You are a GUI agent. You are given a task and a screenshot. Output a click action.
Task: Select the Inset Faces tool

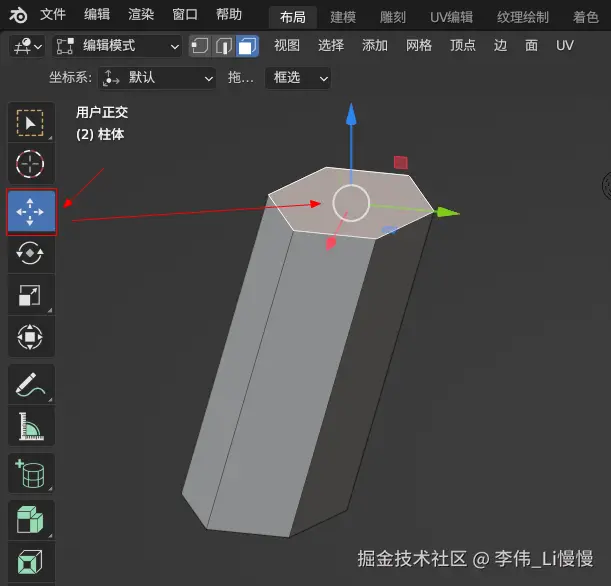31,562
